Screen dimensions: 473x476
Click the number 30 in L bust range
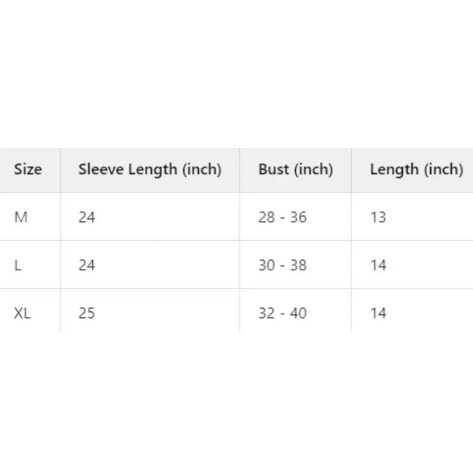point(267,265)
